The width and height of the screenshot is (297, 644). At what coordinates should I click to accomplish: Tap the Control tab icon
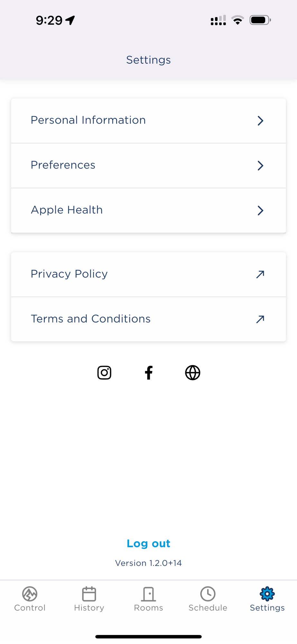pos(30,594)
